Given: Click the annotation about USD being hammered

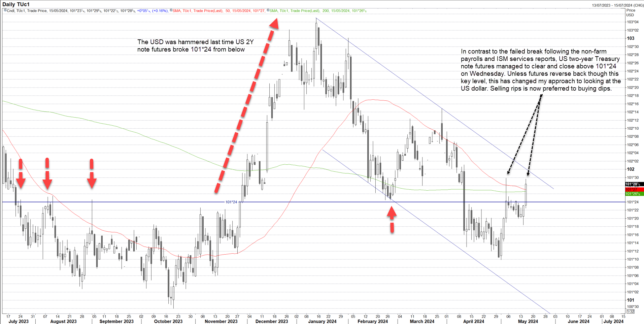Looking at the screenshot, I should (195, 45).
